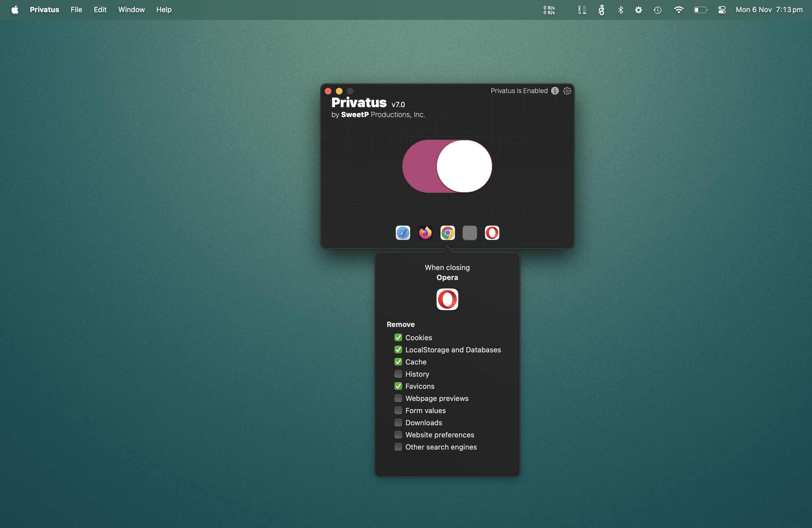Select the Firefox browser icon
This screenshot has height=528, width=812.
coord(425,233)
